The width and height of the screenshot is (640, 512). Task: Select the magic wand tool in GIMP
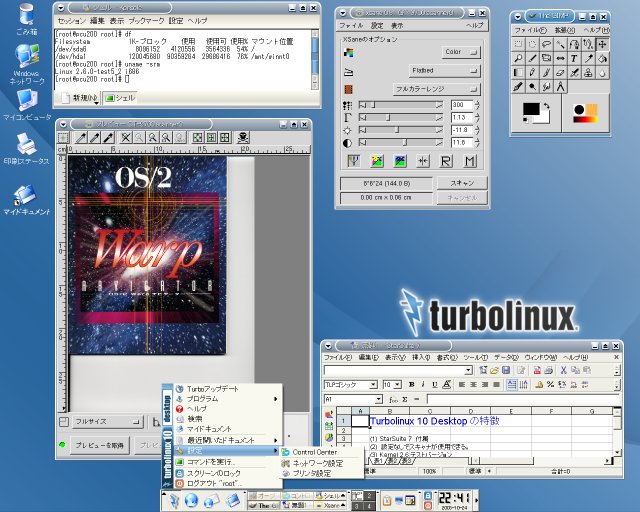pos(560,44)
